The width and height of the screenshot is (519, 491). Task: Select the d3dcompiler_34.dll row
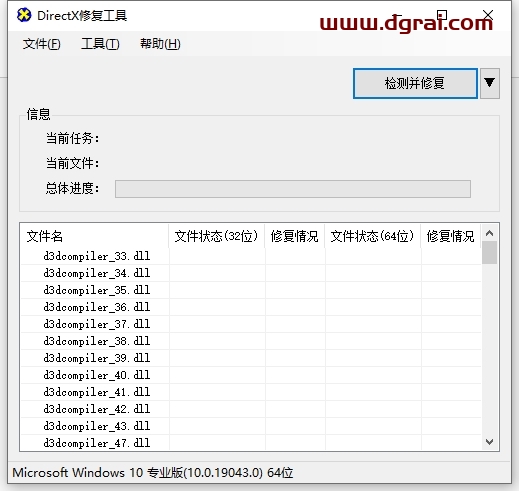coord(251,273)
